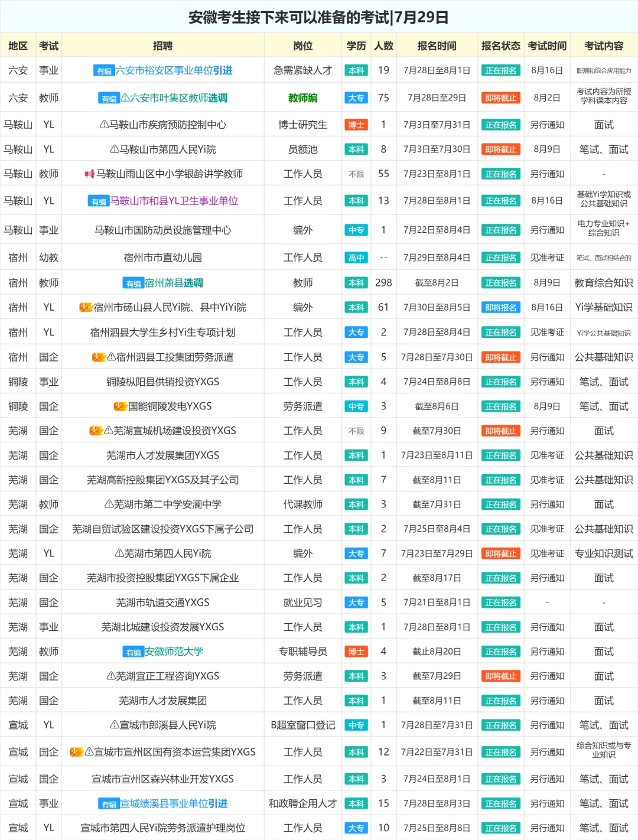Click the 大专 badge in 六安市叶集区教师选调 row
The height and width of the screenshot is (840, 638).
coord(356,98)
